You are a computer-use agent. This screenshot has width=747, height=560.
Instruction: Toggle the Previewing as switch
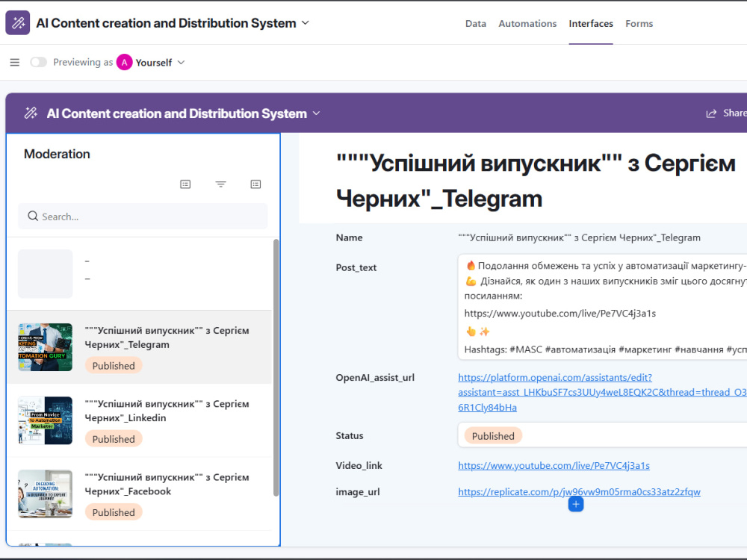pyautogui.click(x=39, y=63)
